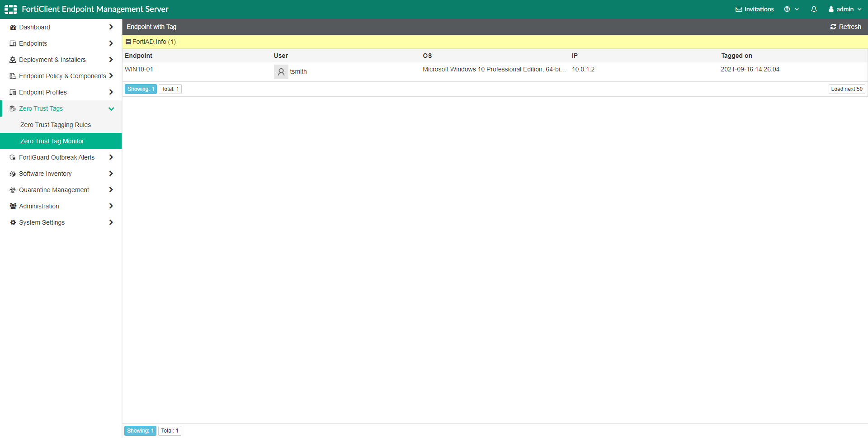Collapse the FortiAD.Info tag group

[x=128, y=42]
